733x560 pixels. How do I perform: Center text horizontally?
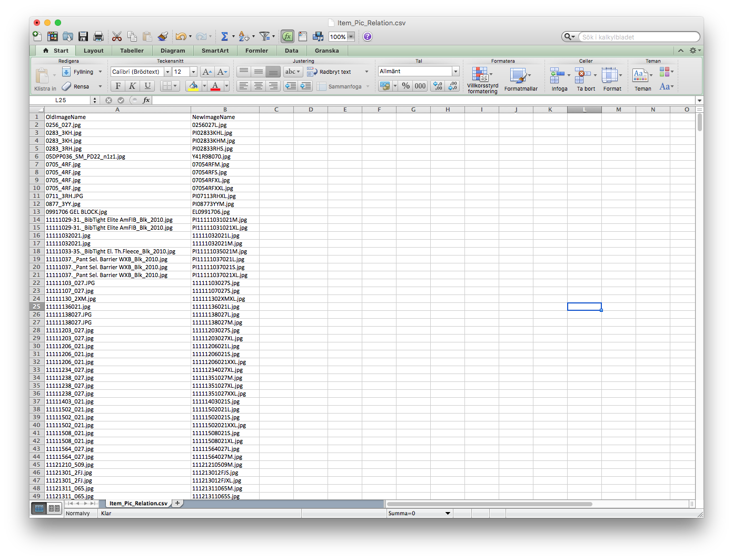click(x=258, y=86)
